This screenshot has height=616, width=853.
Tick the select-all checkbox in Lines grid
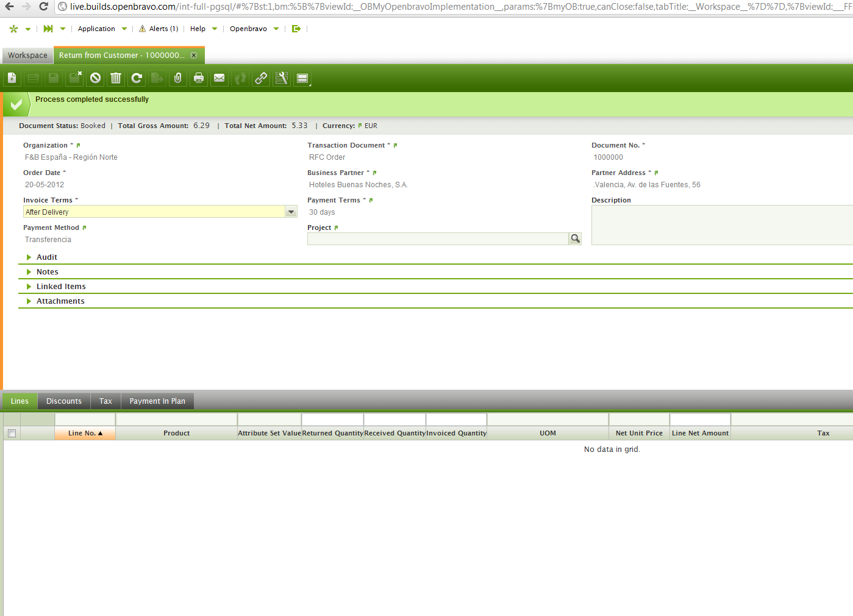12,433
